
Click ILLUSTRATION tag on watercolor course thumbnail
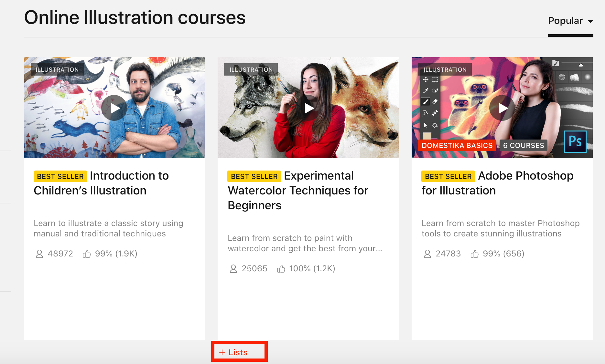251,69
